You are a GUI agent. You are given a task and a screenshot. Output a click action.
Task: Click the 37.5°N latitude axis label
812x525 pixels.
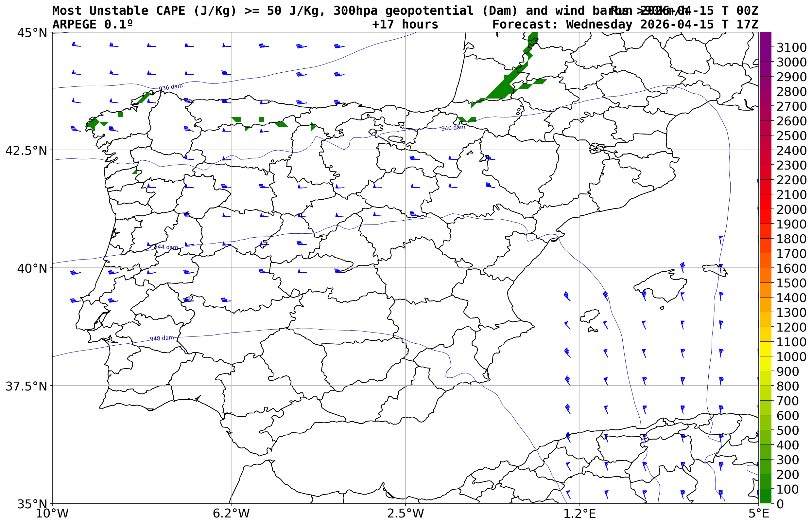(26, 386)
